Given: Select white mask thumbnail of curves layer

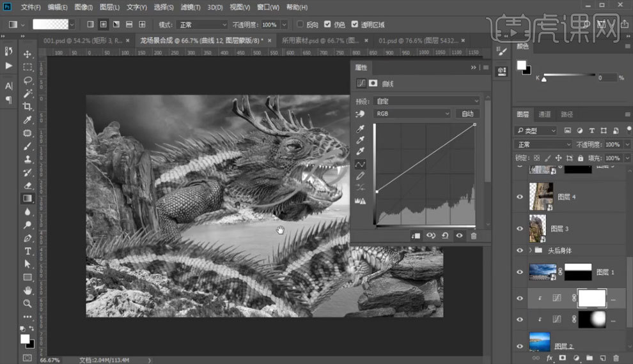Looking at the screenshot, I should click(592, 299).
